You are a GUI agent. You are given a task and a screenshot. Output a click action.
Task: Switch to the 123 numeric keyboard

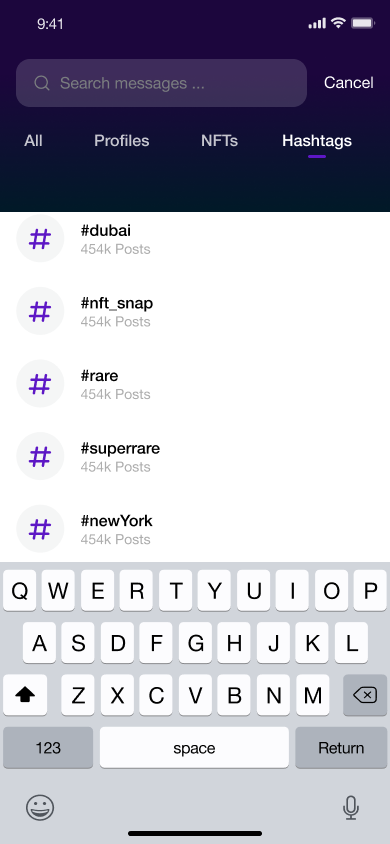[x=48, y=748]
